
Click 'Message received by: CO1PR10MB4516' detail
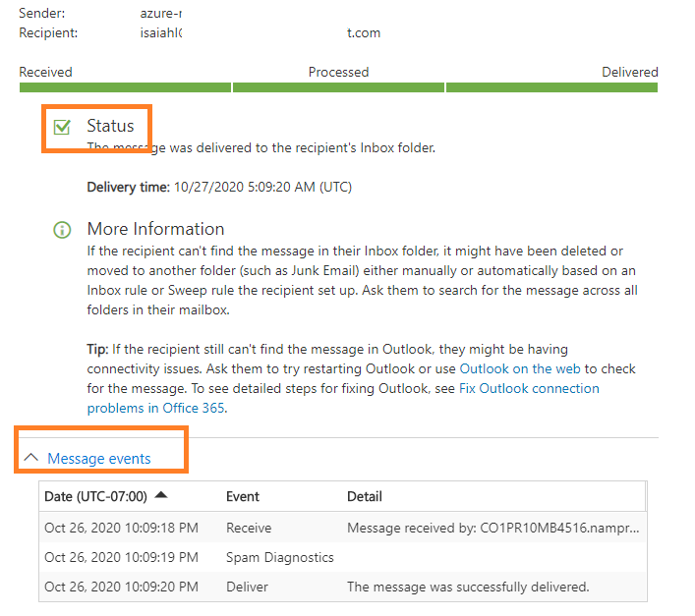tap(492, 528)
